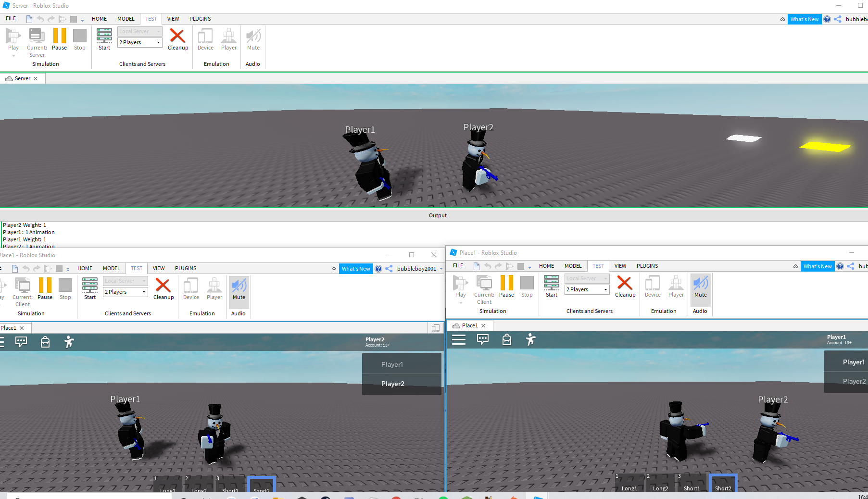Click the 'Player1: 1 Animation' output line
The width and height of the screenshot is (868, 499).
[29, 232]
